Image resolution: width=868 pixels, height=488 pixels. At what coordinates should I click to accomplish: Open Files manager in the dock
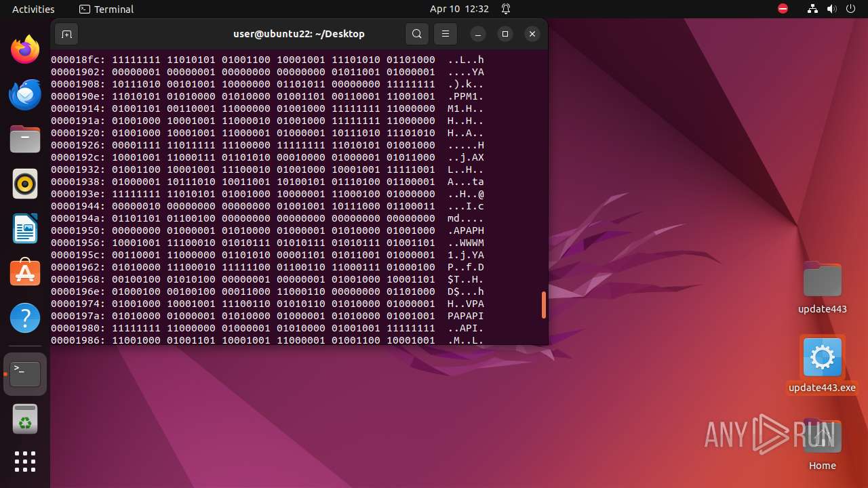coord(25,140)
